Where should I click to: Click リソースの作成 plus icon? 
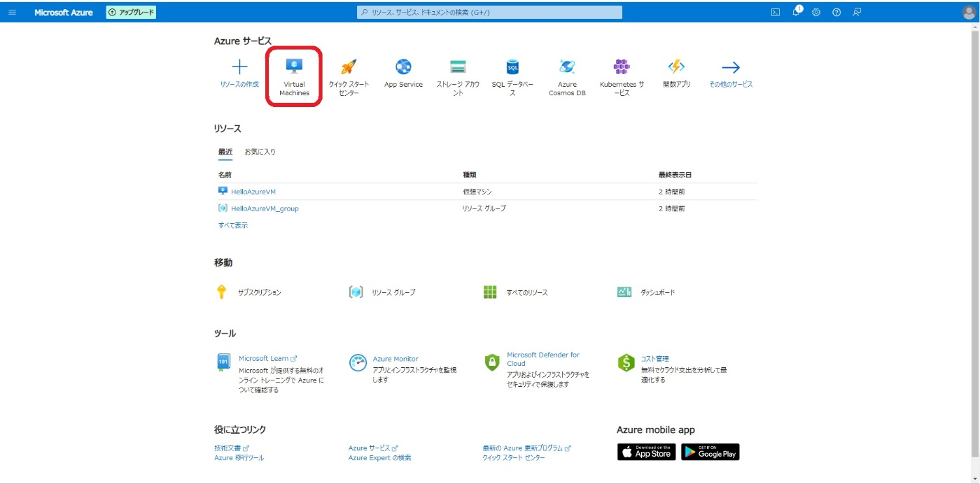pyautogui.click(x=239, y=67)
